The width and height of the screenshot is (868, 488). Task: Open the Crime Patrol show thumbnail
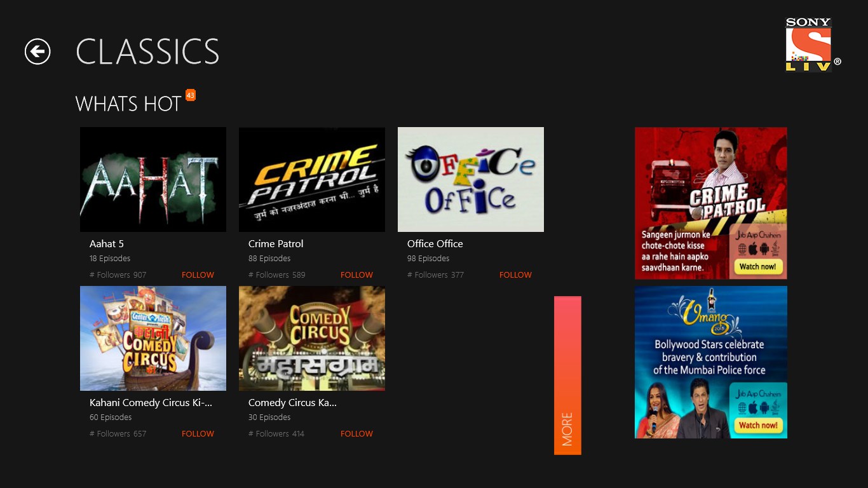pyautogui.click(x=312, y=179)
